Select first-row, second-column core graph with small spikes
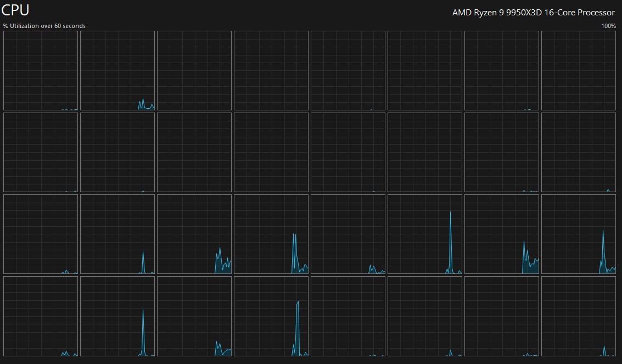 click(117, 71)
